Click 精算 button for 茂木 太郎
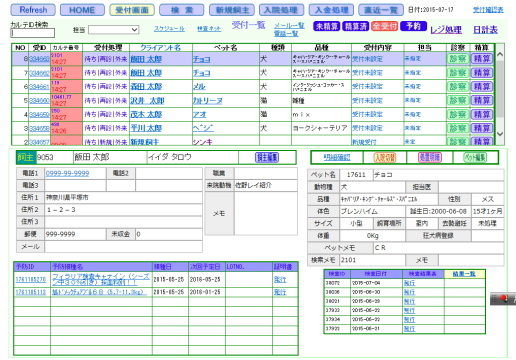This screenshot has height=360, width=516. coord(482,114)
